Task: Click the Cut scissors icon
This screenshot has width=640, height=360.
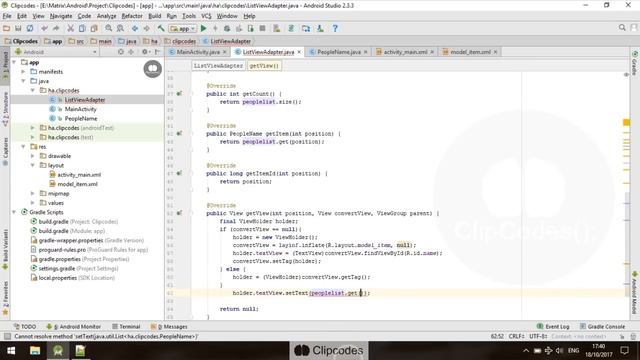Action: (x=71, y=29)
